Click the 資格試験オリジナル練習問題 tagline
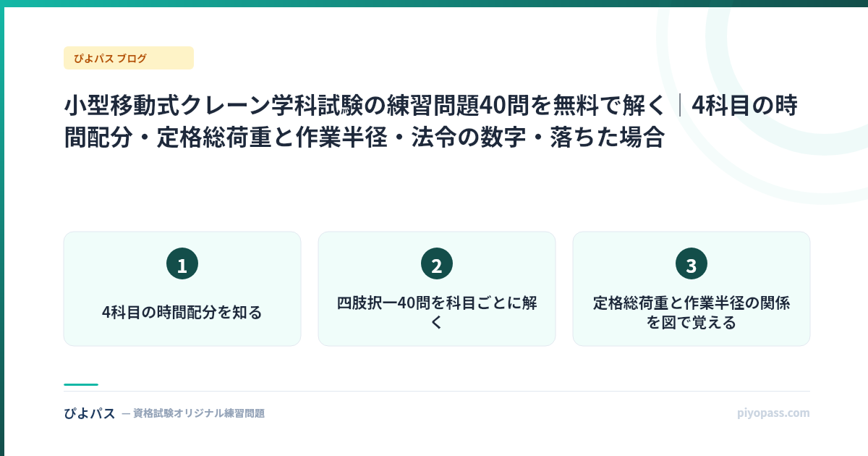The image size is (868, 456). [x=193, y=413]
